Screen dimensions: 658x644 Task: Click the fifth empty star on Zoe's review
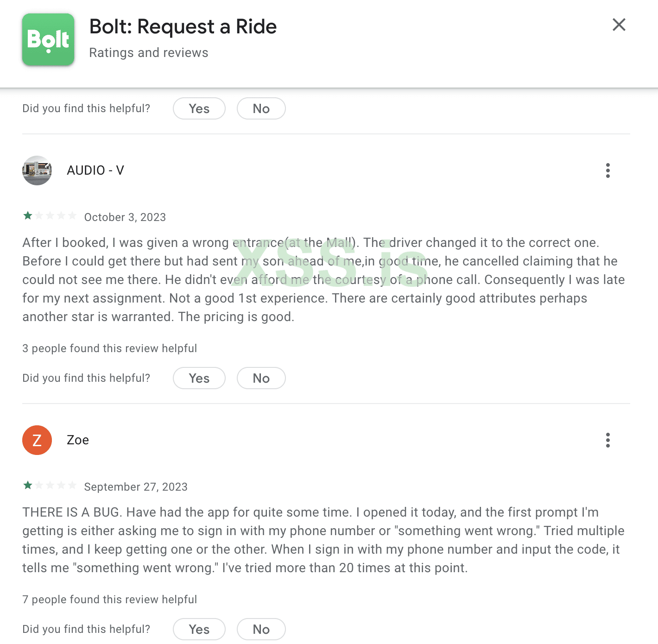coord(72,485)
